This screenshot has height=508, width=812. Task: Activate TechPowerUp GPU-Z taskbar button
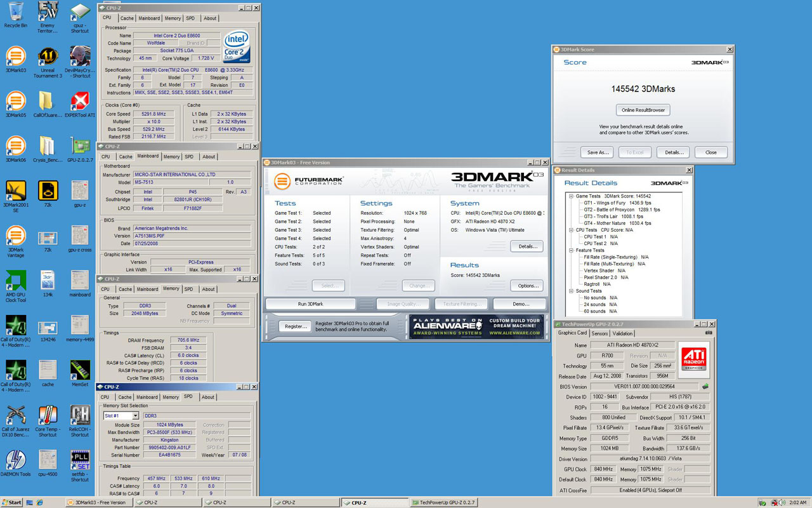445,502
